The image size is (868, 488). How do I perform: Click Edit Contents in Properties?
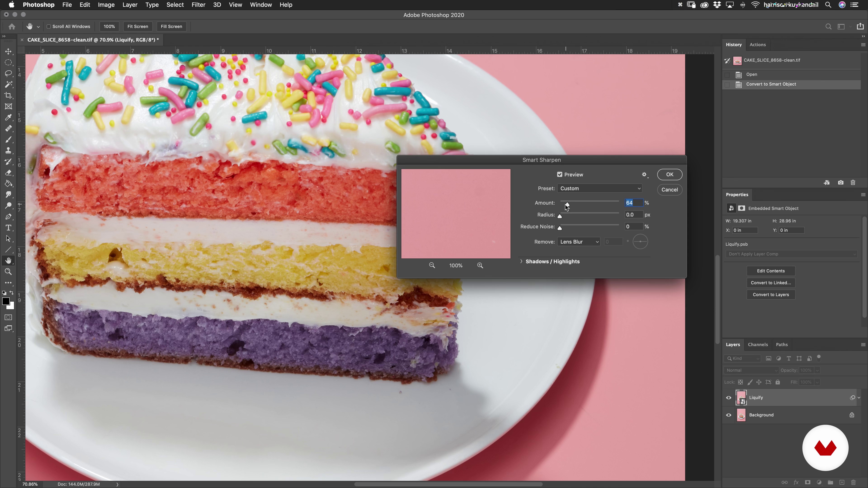771,271
